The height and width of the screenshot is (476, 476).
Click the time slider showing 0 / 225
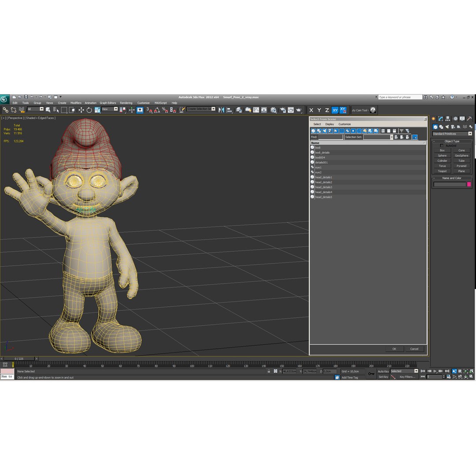tap(19, 358)
